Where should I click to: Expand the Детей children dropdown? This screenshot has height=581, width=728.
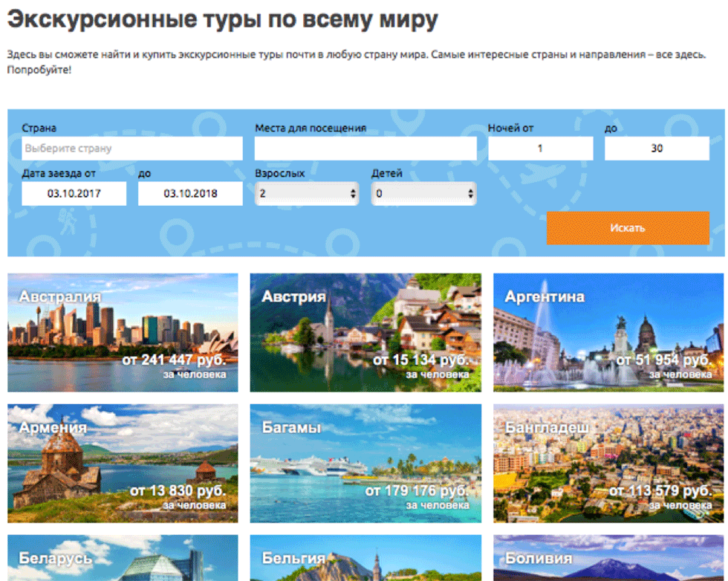tap(423, 194)
